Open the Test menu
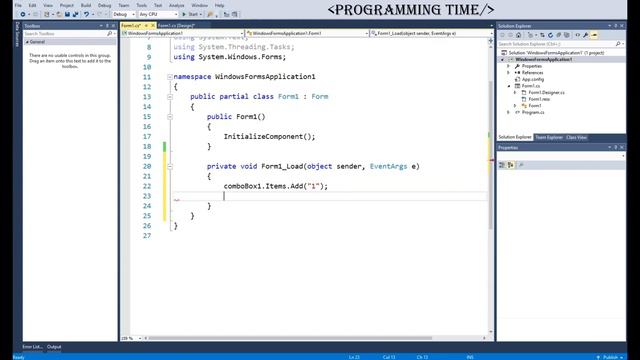This screenshot has height=360, width=640. point(158,5)
